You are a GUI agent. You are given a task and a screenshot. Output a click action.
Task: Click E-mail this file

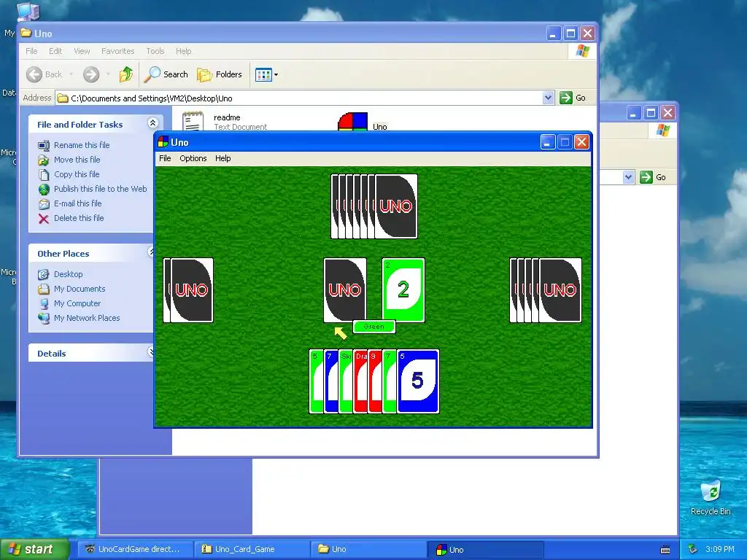[x=77, y=203]
